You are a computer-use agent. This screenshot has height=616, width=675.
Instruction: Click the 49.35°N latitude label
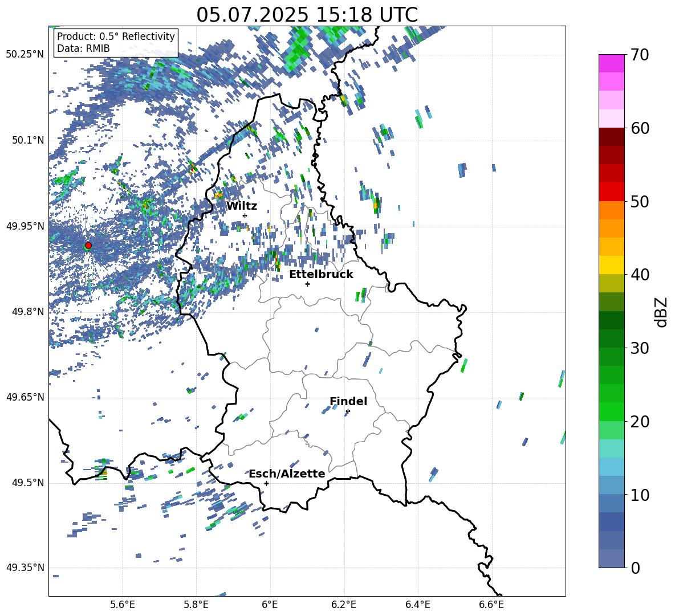25,568
